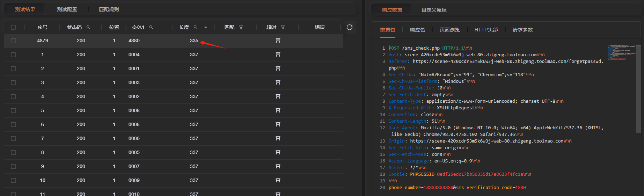Click the 序号 column header
644x196 pixels.
[43, 27]
